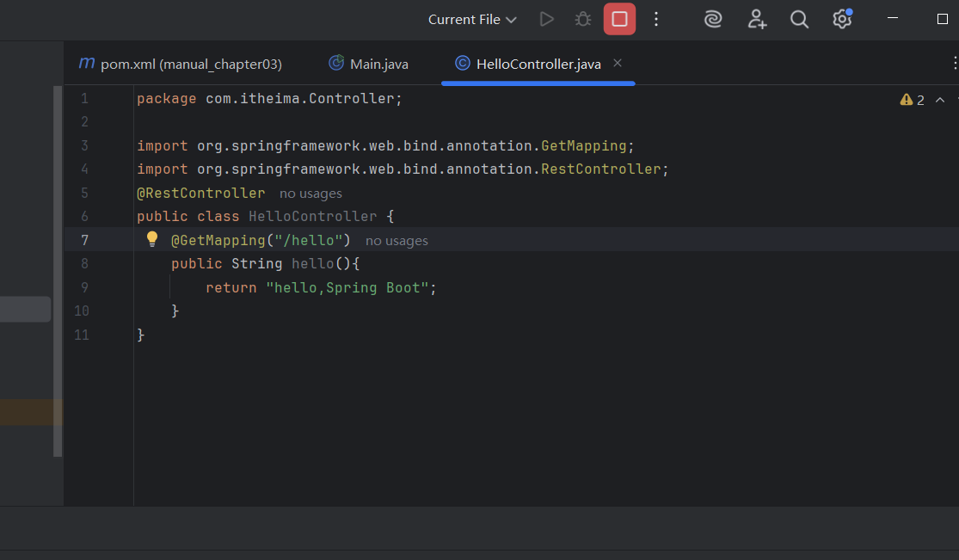Start debugging with the bug icon

pyautogui.click(x=583, y=19)
